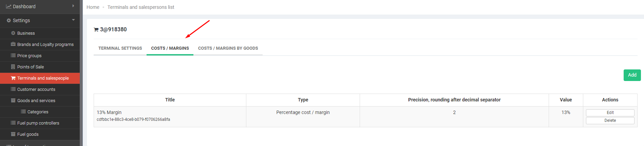The width and height of the screenshot is (644, 146).
Task: Switch to Terminal Settings tab
Action: point(120,48)
